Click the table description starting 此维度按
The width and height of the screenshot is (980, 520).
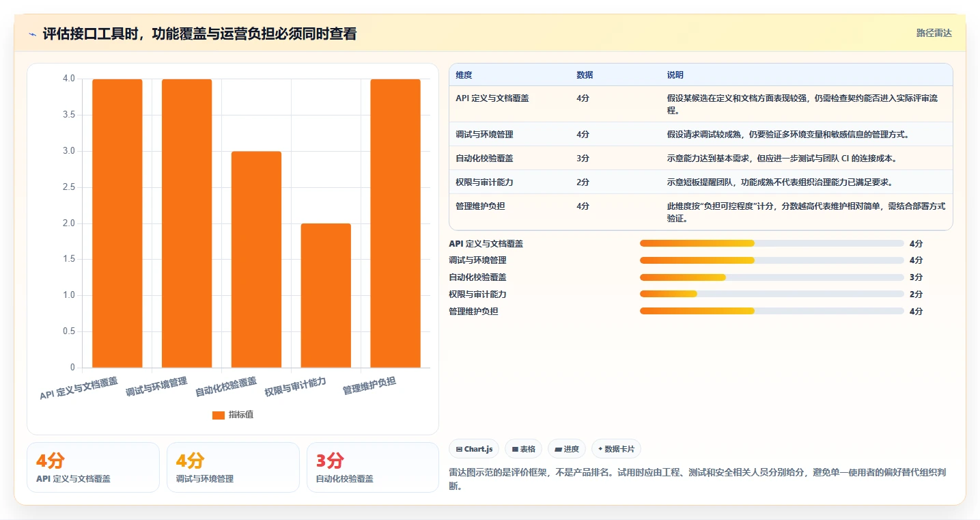coord(807,213)
